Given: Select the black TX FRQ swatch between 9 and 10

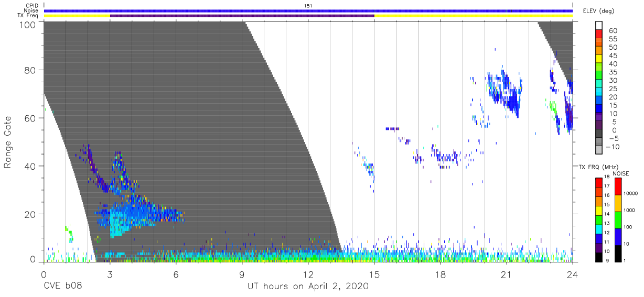Looking at the screenshot, I should pos(598,256).
